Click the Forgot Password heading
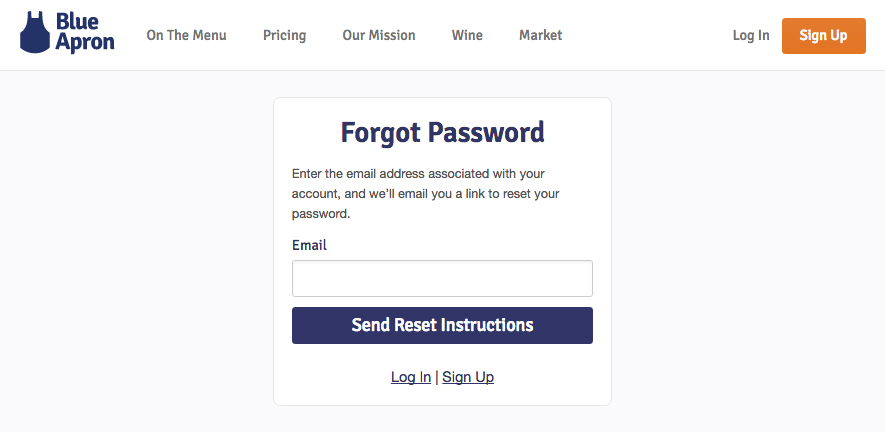Image resolution: width=885 pixels, height=432 pixels. 442,133
